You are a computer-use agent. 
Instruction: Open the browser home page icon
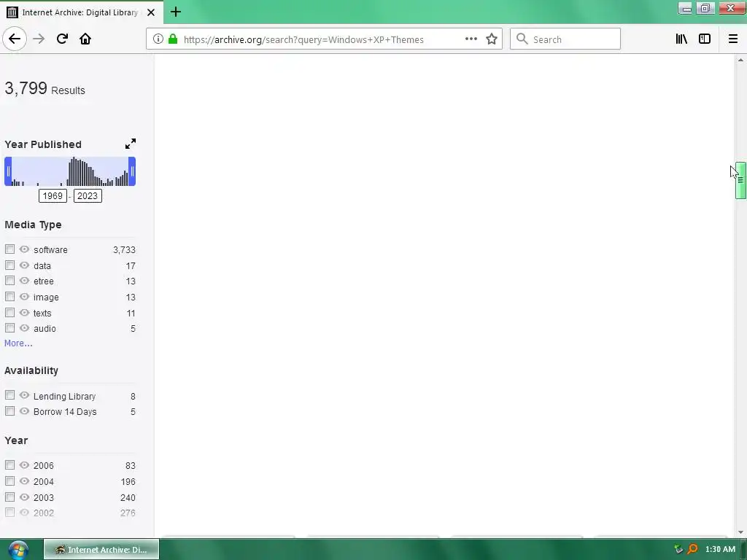tap(85, 39)
